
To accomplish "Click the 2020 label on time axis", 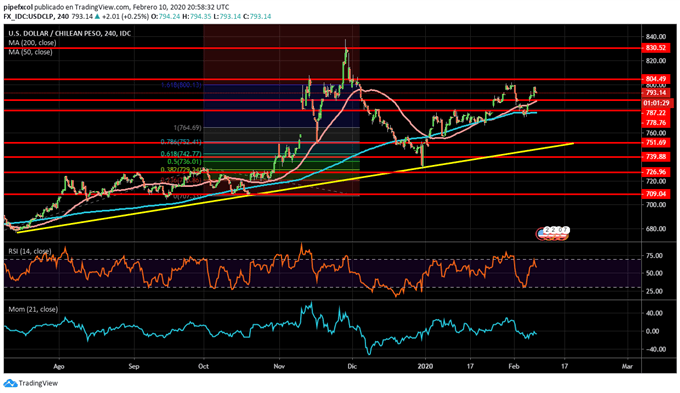I will tap(426, 367).
